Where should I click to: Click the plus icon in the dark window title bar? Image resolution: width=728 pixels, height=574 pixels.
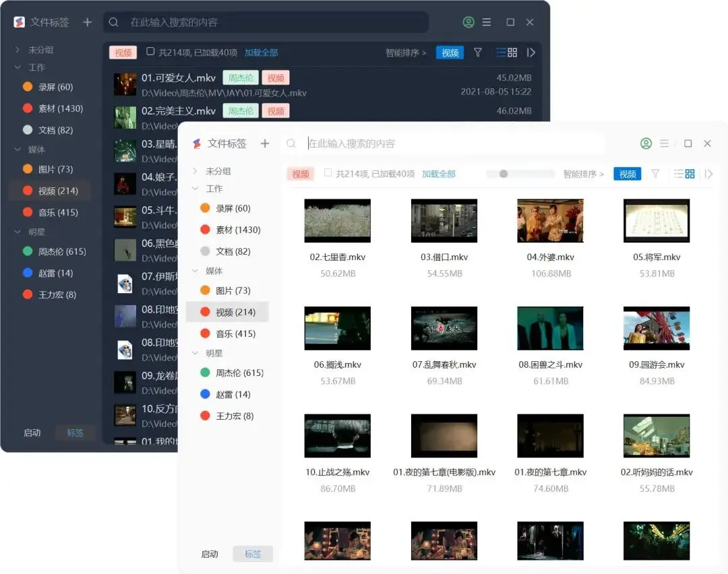tap(87, 22)
